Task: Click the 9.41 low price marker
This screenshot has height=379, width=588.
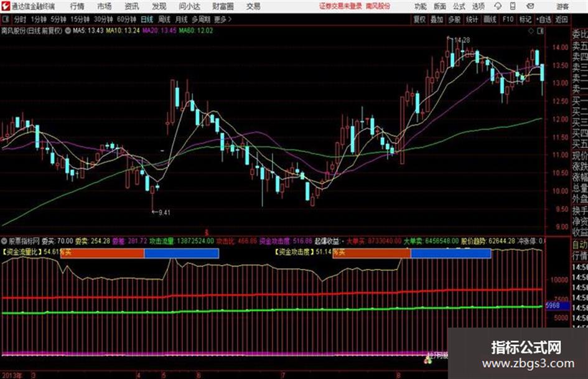Action: click(x=164, y=212)
